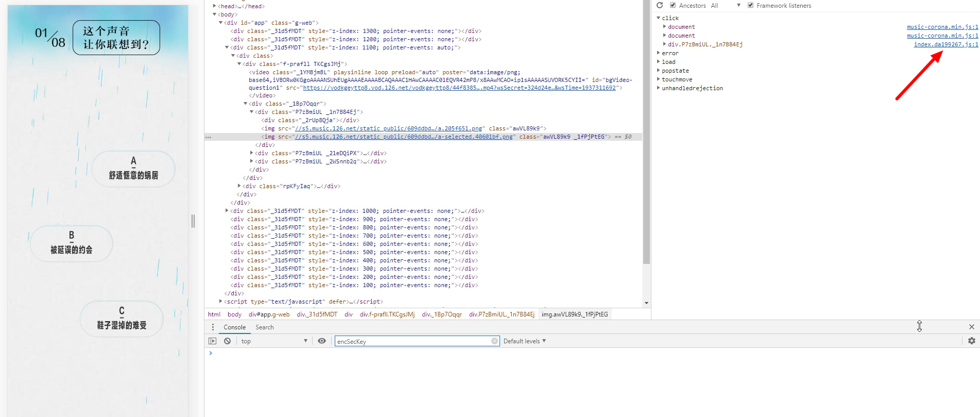Open the top context selector dropdown
980x417 pixels.
274,341
